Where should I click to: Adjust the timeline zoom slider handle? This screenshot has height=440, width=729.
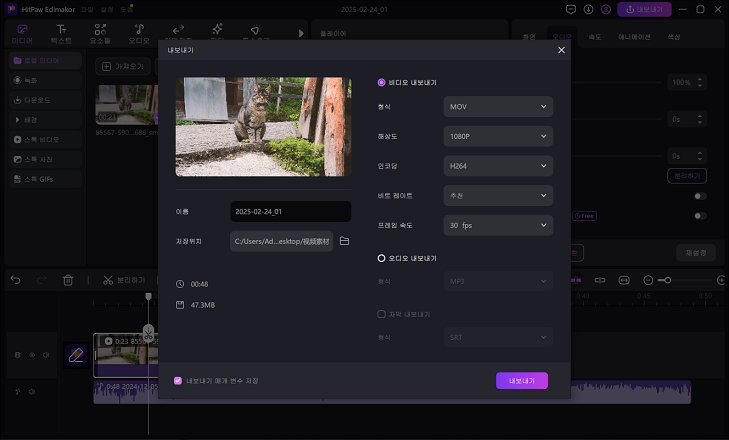(x=667, y=280)
